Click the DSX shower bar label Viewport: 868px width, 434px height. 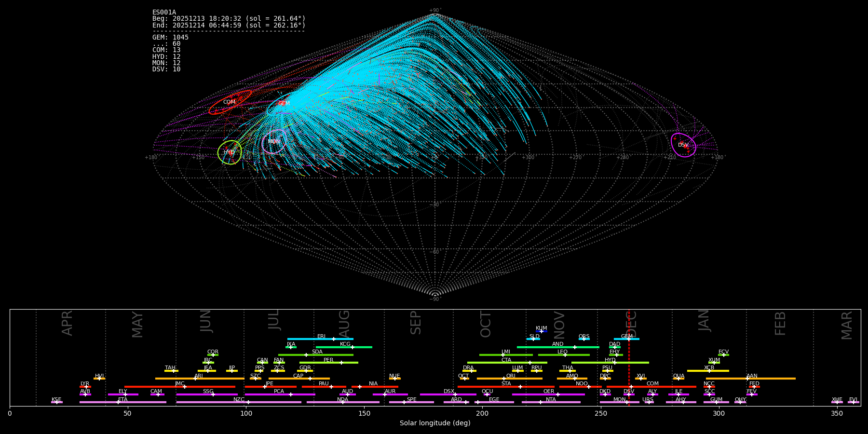coord(449,392)
